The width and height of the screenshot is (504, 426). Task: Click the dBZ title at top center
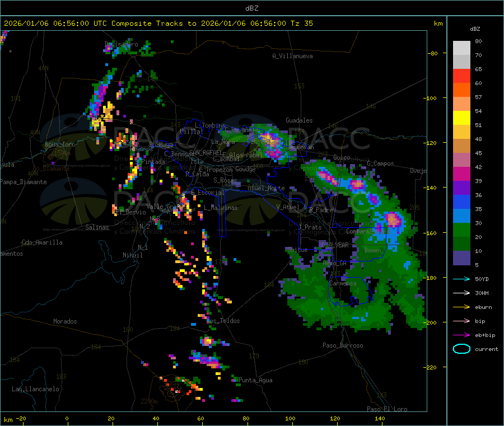(x=251, y=8)
